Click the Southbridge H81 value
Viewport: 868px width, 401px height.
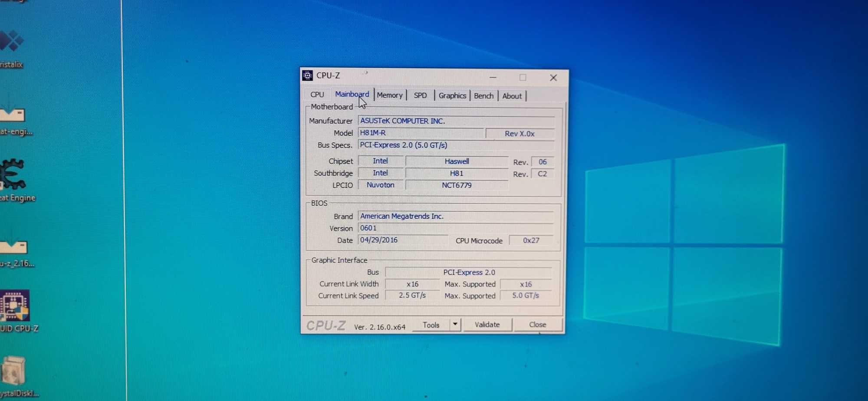pos(457,173)
